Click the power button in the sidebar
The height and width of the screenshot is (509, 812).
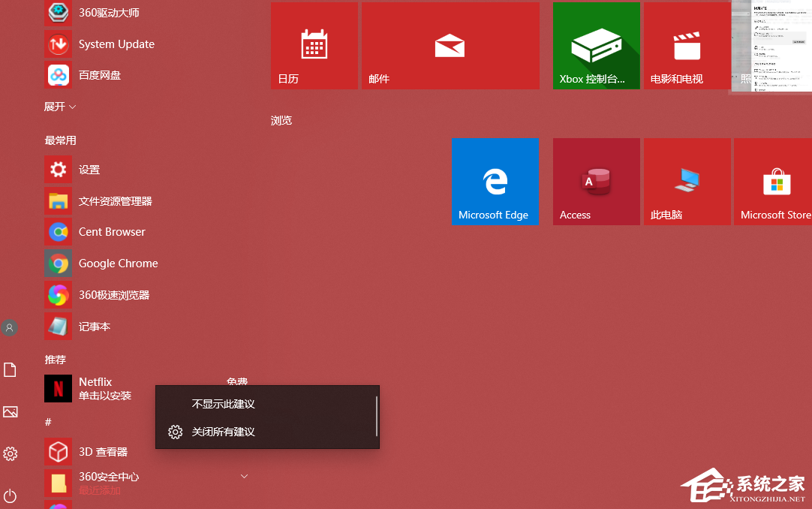(10, 495)
